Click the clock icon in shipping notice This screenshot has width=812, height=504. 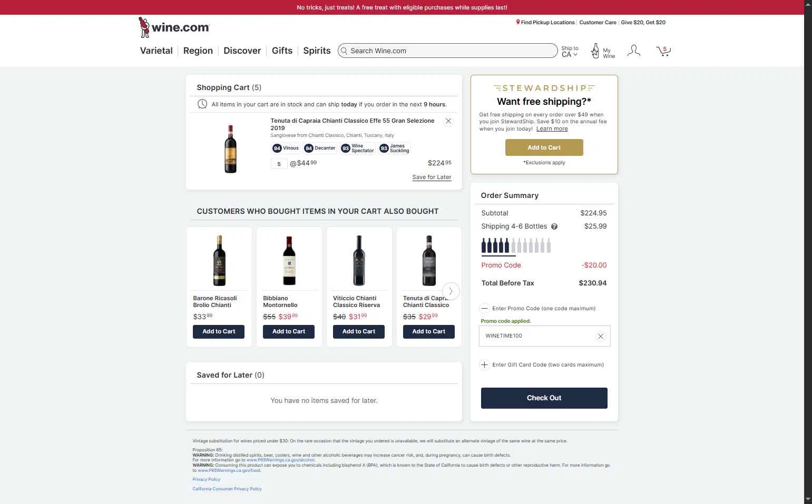202,104
